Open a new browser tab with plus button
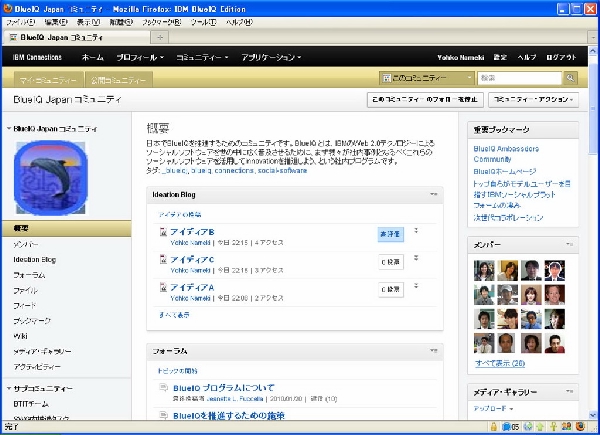600x435 pixels. coord(162,37)
